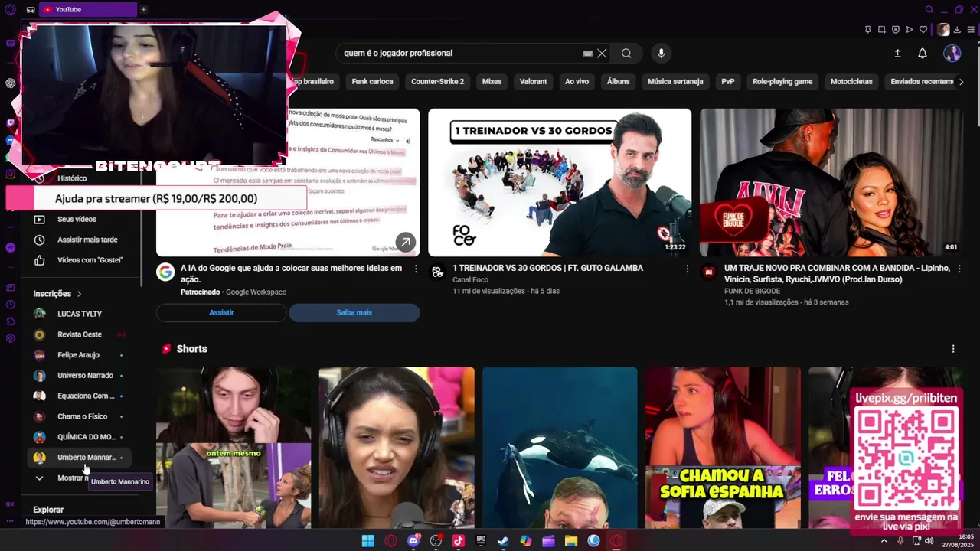Open a new browser tab
Viewport: 980px width, 551px height.
point(143,9)
